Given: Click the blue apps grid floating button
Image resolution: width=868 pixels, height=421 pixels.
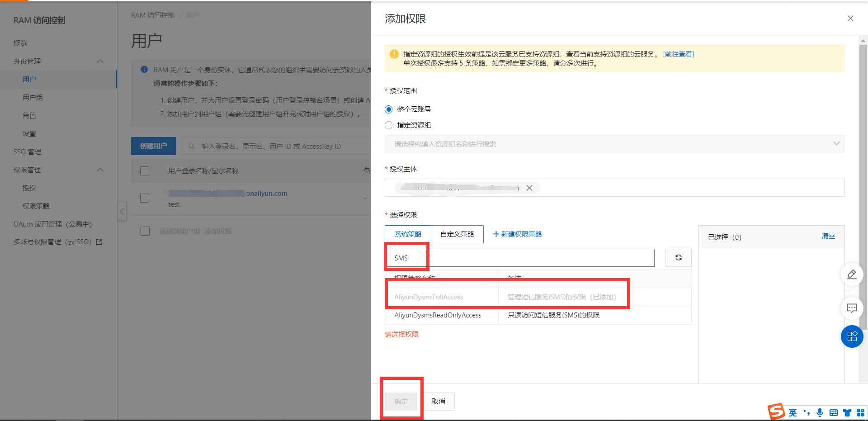Looking at the screenshot, I should [x=852, y=336].
